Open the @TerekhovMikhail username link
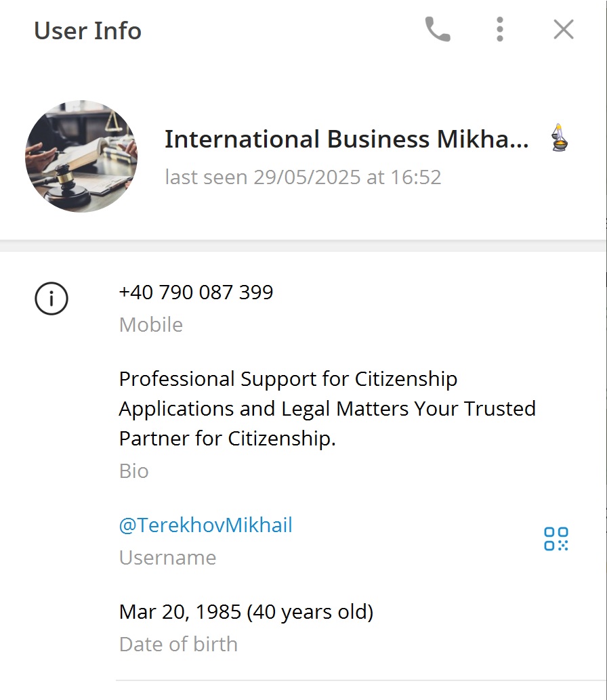The height and width of the screenshot is (700, 607). (x=205, y=525)
